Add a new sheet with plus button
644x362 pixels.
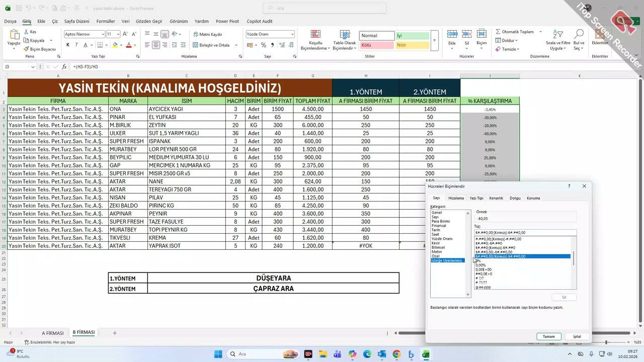[115, 333]
